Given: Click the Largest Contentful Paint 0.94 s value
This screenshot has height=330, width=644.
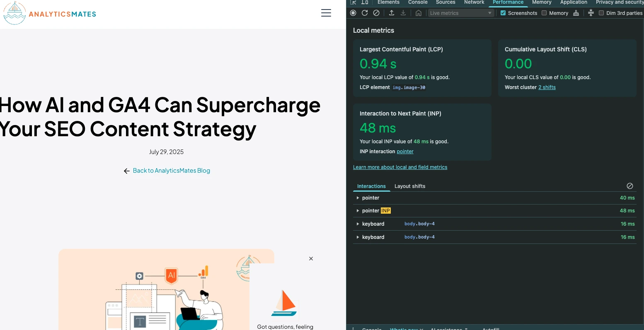Looking at the screenshot, I should click(x=378, y=64).
